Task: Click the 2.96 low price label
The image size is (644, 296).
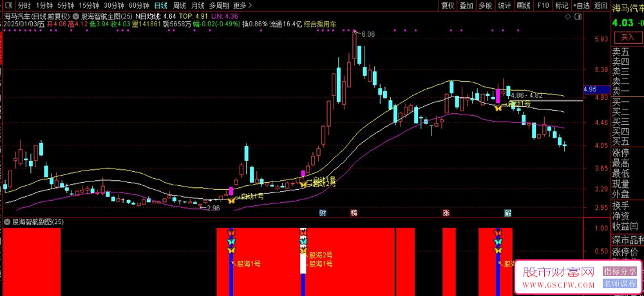Action: (214, 208)
